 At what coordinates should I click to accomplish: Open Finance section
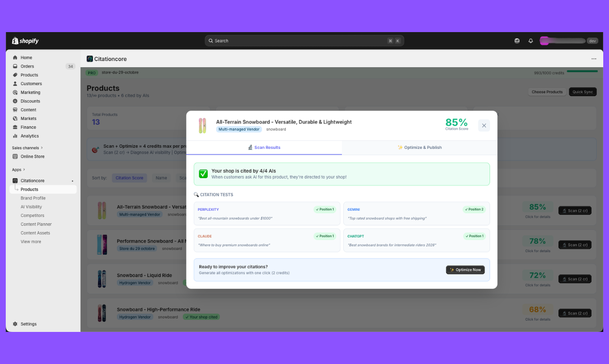28,127
